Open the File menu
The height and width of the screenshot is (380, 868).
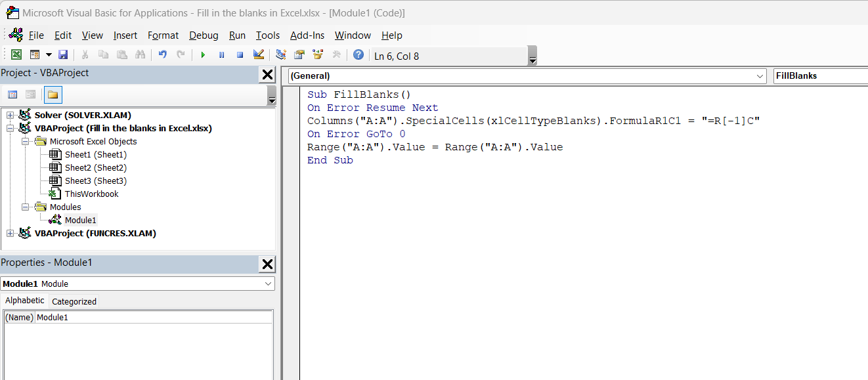tap(36, 35)
